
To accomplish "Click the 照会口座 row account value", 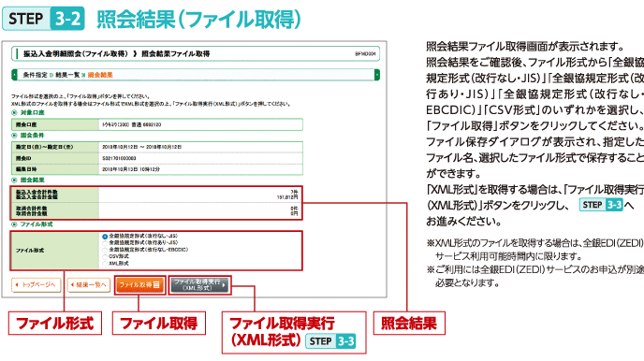I will [x=131, y=124].
